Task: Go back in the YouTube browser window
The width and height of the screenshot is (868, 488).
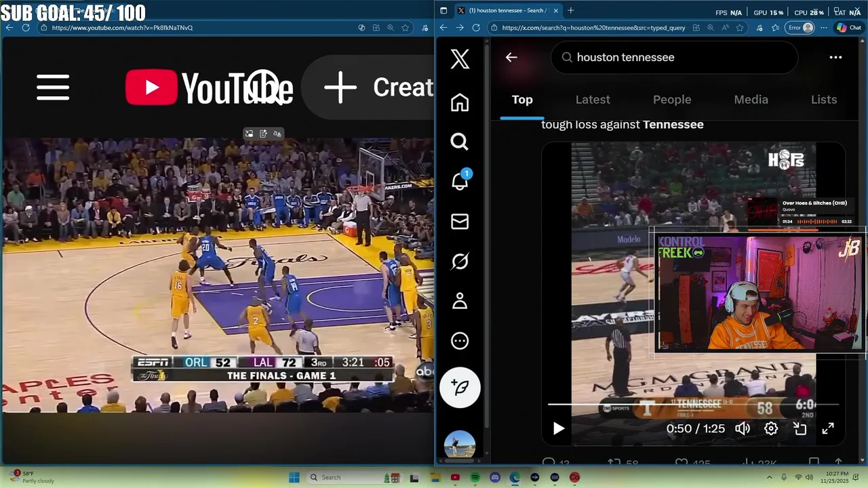Action: (x=9, y=28)
